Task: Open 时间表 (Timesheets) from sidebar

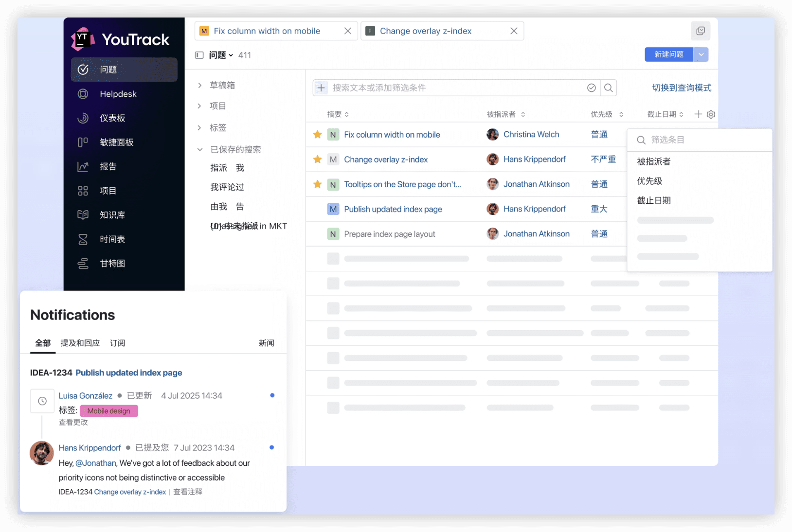Action: click(x=112, y=239)
